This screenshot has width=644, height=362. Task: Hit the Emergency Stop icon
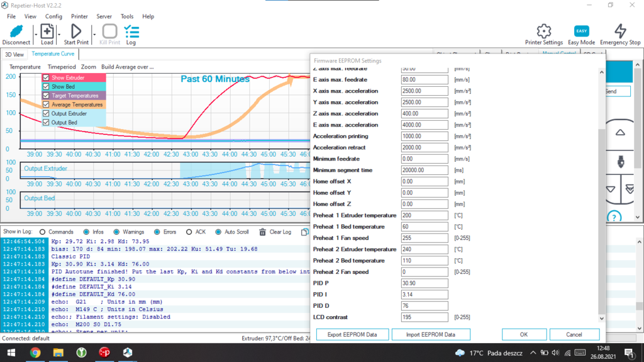point(620,31)
